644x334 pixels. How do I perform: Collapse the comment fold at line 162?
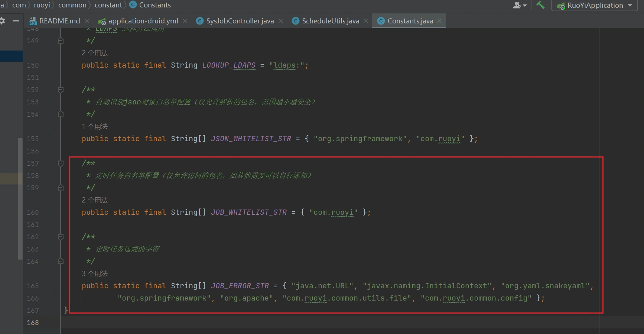click(x=61, y=237)
